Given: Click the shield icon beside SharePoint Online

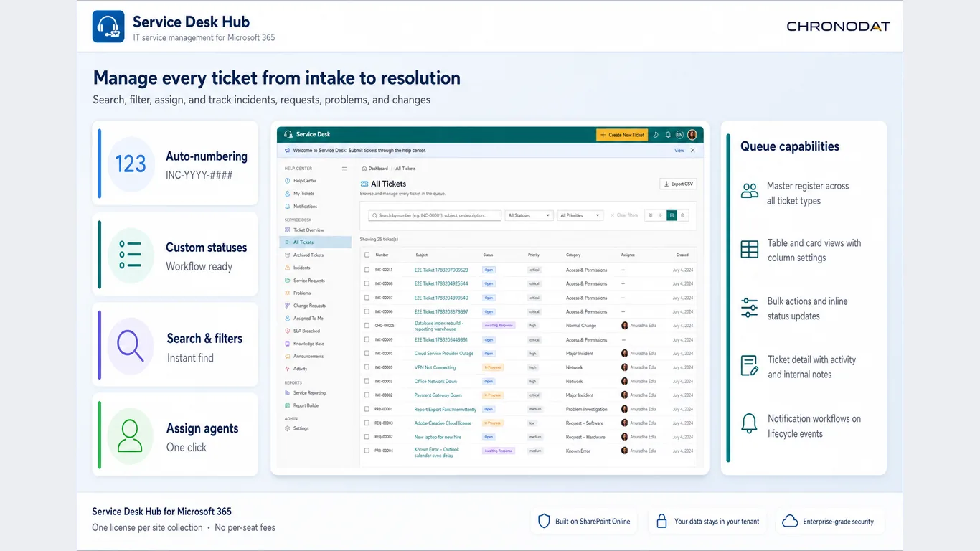Looking at the screenshot, I should tap(544, 522).
